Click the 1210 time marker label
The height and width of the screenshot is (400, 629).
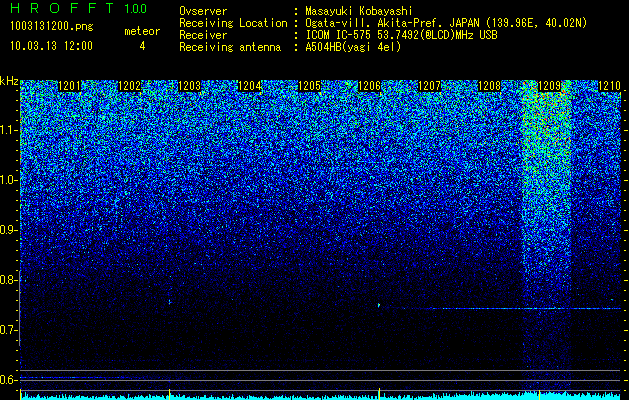(609, 86)
